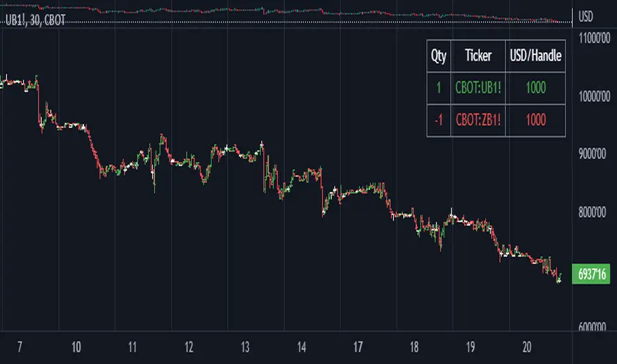617x364 pixels.
Task: Click date 7 on the time axis
Action: point(20,348)
